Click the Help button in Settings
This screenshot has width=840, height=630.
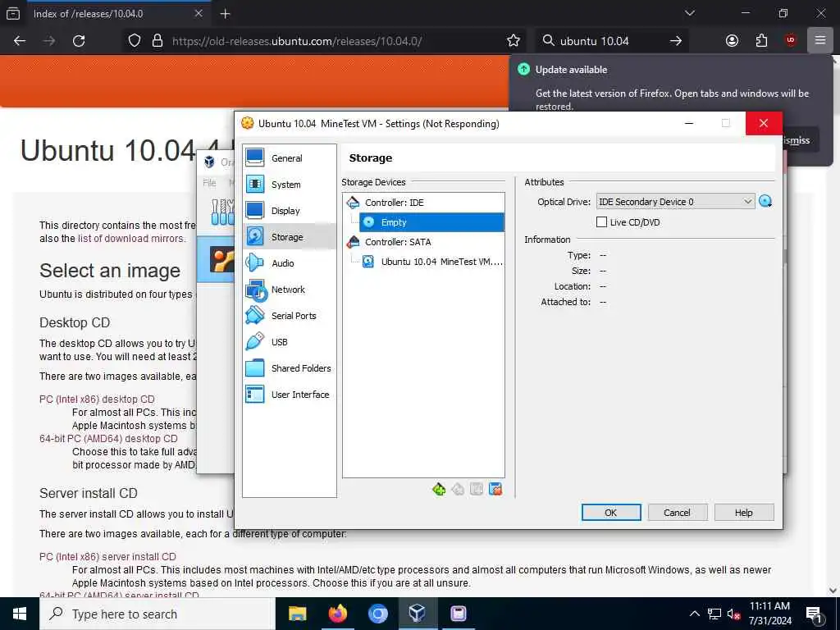click(x=743, y=513)
